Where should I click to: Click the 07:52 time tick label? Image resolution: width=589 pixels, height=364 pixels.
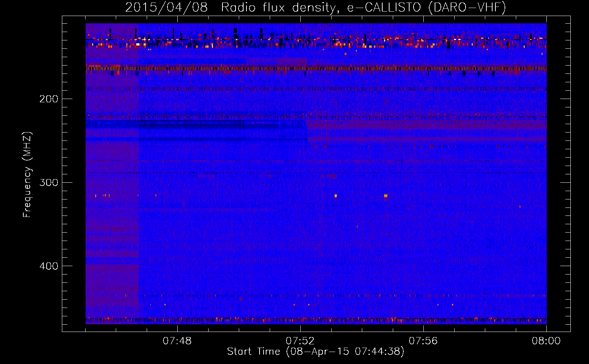point(300,341)
